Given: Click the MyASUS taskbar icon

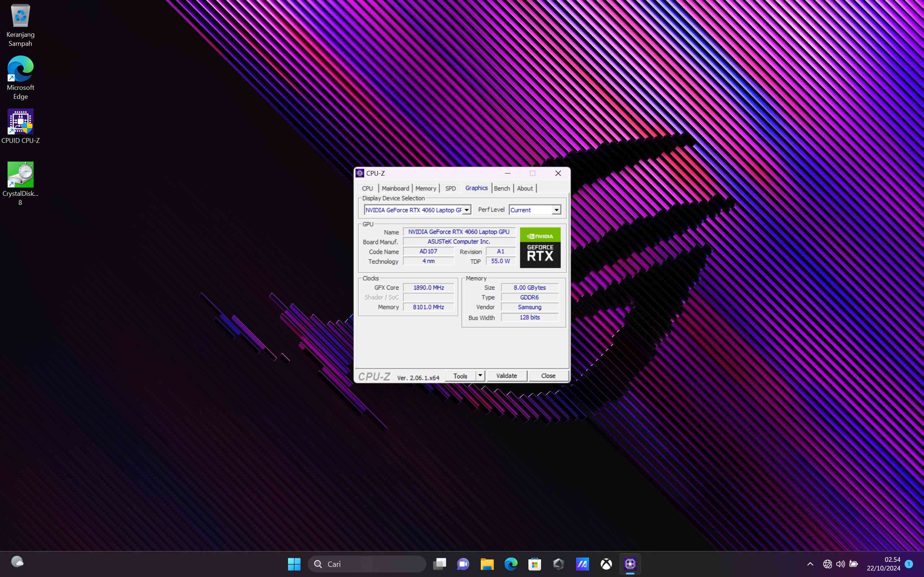Looking at the screenshot, I should click(x=582, y=564).
